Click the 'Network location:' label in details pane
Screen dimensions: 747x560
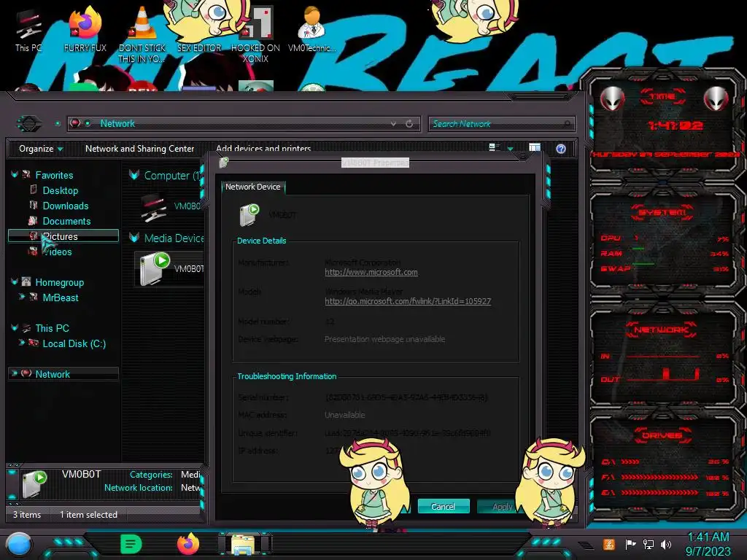(138, 488)
